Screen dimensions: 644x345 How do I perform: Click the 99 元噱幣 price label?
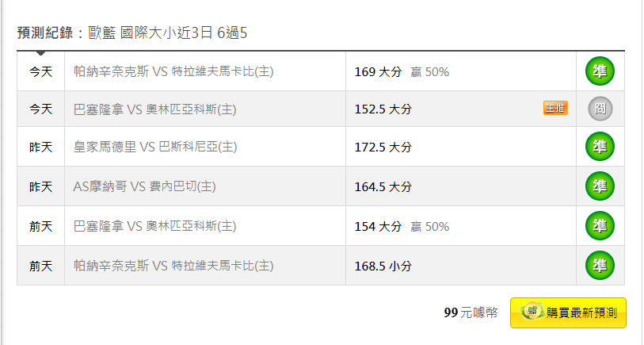click(x=471, y=312)
